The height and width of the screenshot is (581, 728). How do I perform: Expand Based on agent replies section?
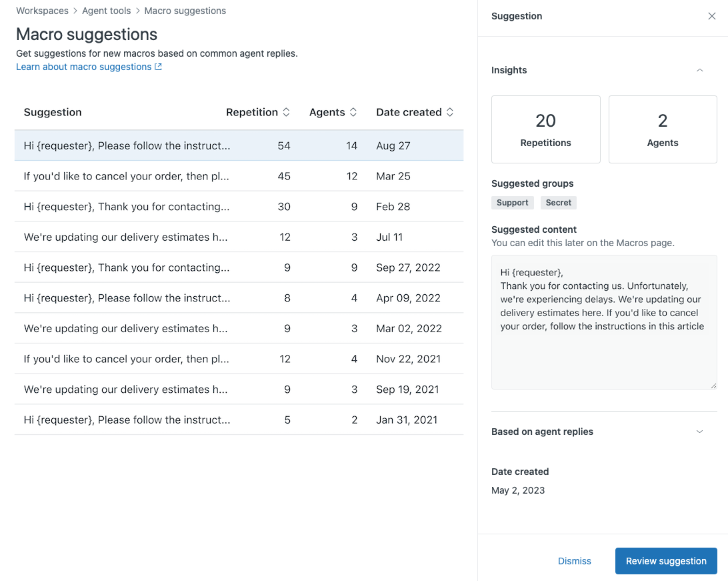(x=699, y=432)
